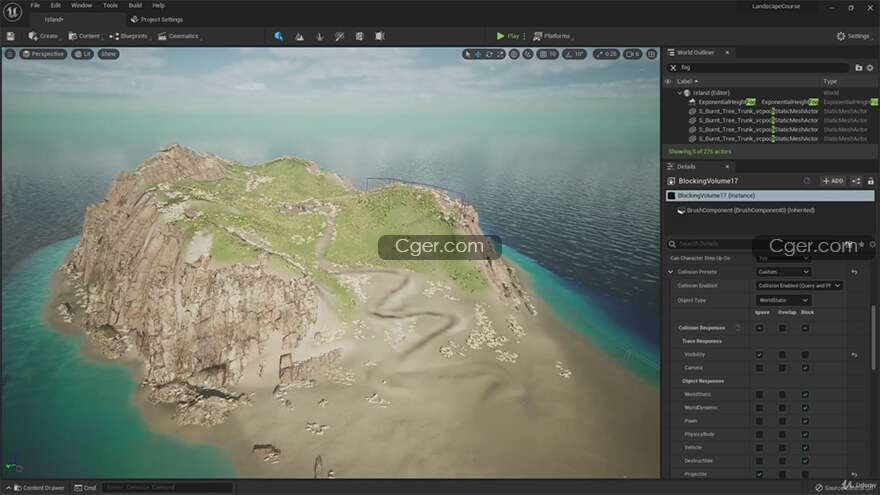Screen dimensions: 880x495
Task: Reset Visibility trace response arrow
Action: (854, 355)
